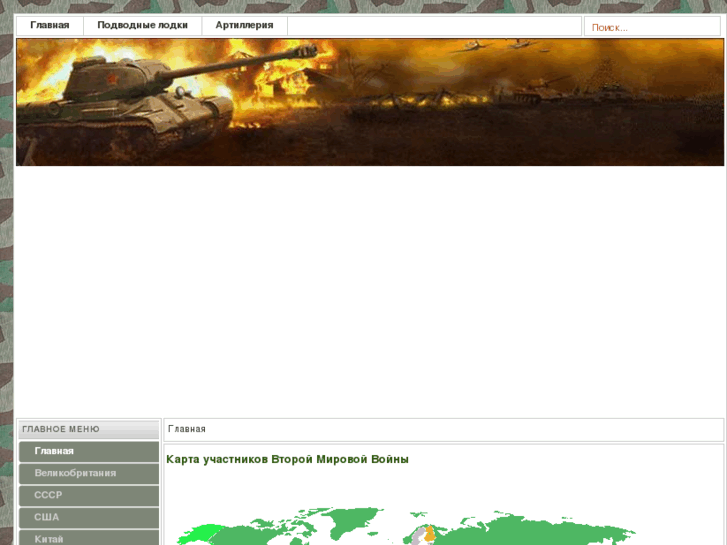Viewport: 727px width, 545px height.
Task: Click the Поиск... search field
Action: tap(652, 27)
